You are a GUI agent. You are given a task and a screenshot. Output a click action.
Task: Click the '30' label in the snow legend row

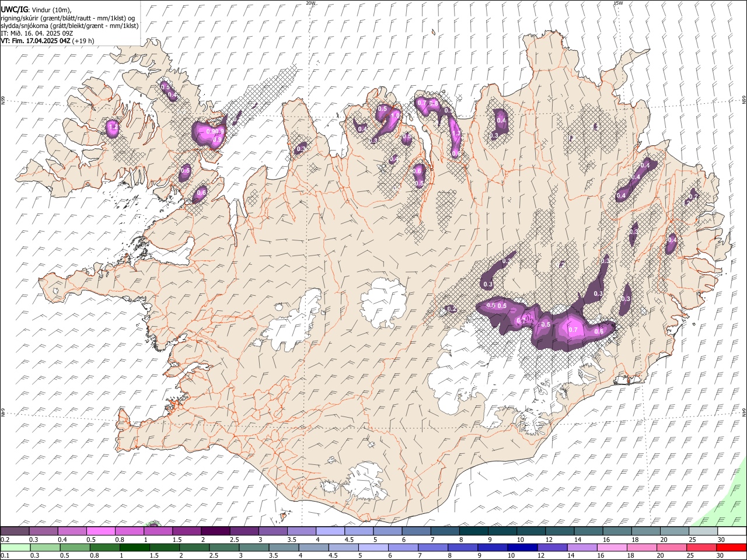(721, 540)
